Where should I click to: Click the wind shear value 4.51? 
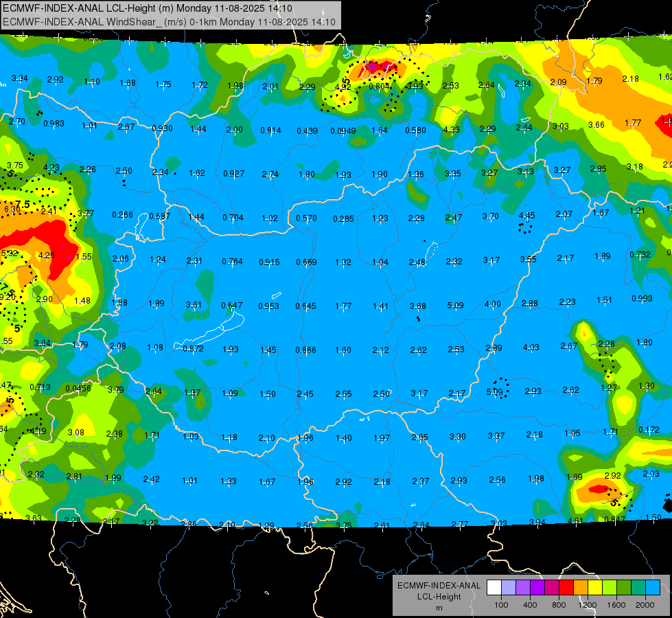[575, 521]
